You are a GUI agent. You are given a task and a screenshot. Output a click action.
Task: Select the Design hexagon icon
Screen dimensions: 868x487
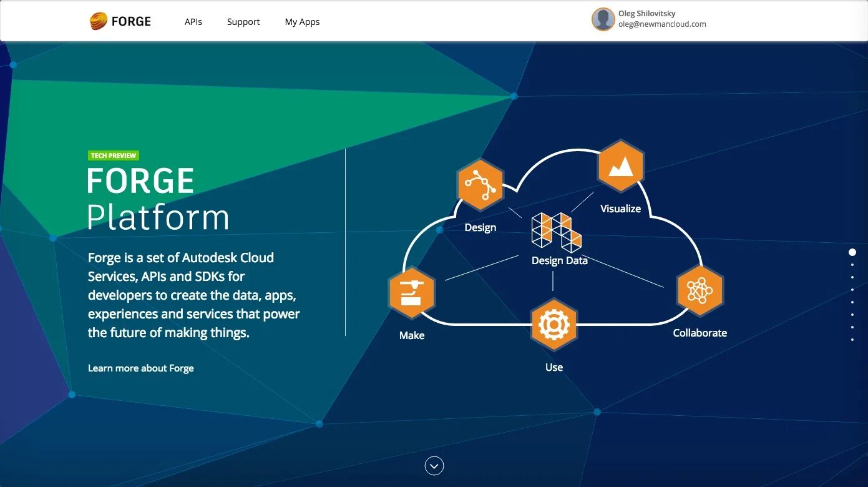click(x=480, y=185)
